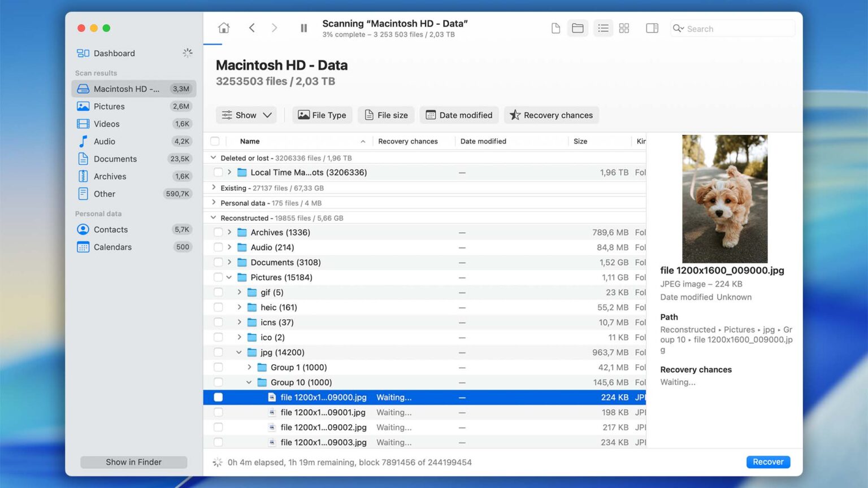Click Show in Finder
Screen dimensions: 868x488
click(x=133, y=461)
